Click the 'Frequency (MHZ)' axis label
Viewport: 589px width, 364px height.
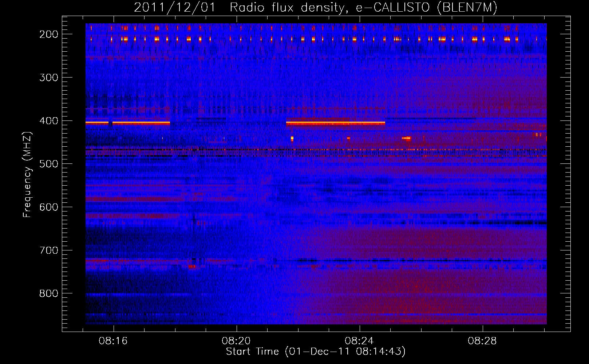pos(27,174)
